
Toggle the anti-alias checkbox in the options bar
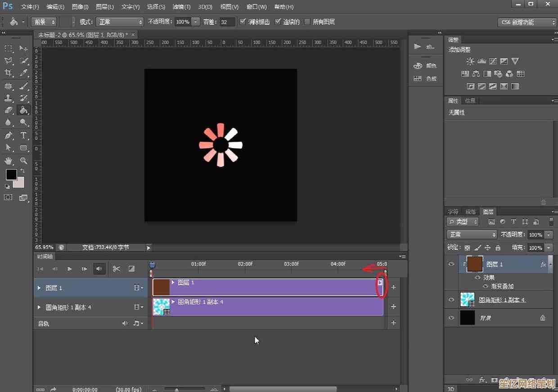(243, 22)
